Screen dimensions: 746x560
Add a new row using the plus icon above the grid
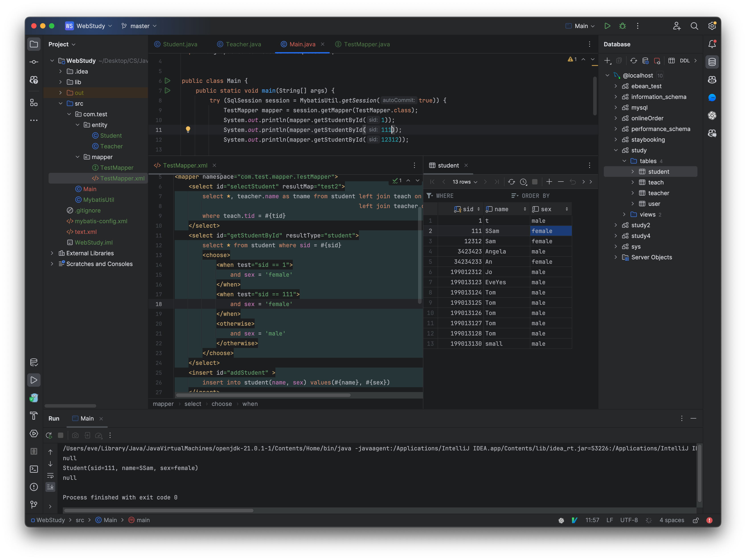click(549, 182)
